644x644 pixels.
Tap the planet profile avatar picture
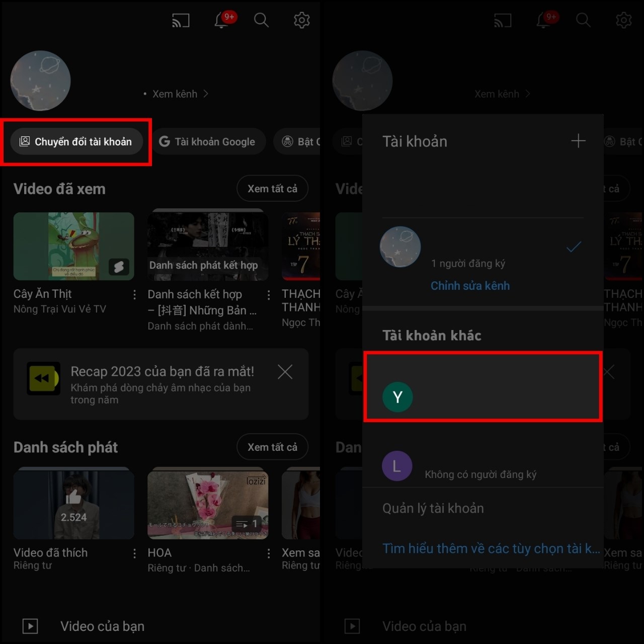point(40,80)
